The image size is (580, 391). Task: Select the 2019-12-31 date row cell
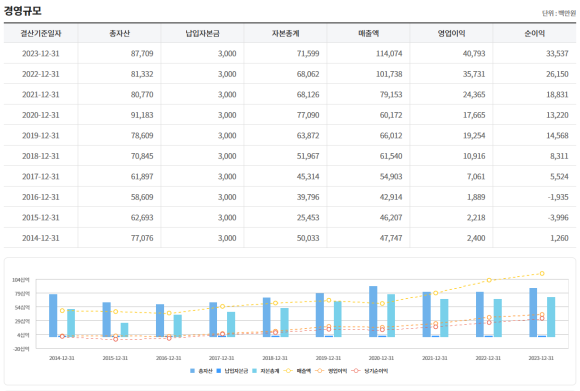click(x=41, y=136)
